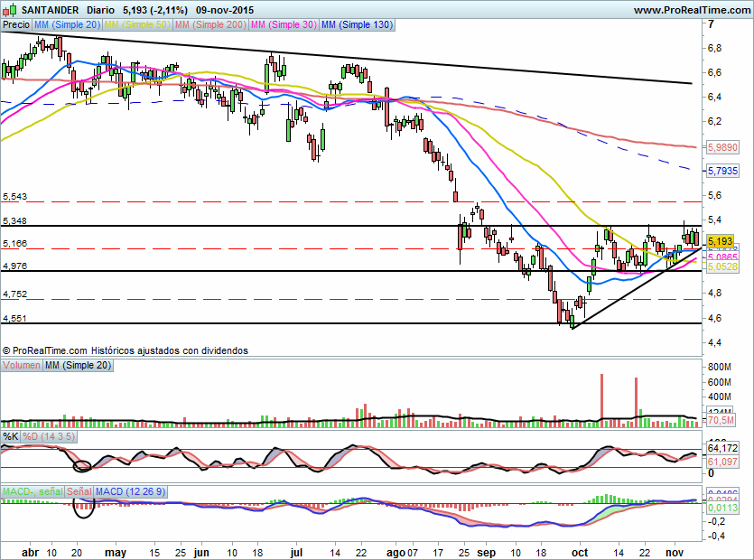Select the Precio indicator label
This screenshot has height=560, width=754.
coord(16,24)
